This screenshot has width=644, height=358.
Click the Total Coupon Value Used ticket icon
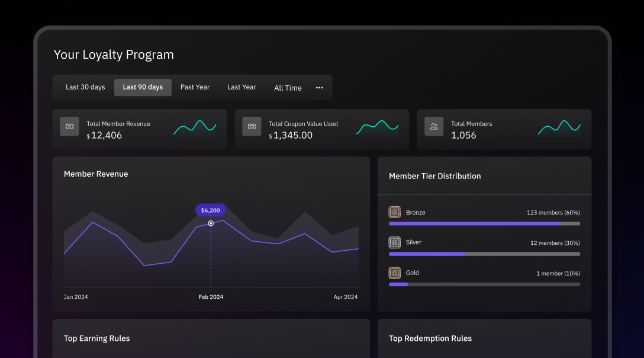tap(252, 126)
